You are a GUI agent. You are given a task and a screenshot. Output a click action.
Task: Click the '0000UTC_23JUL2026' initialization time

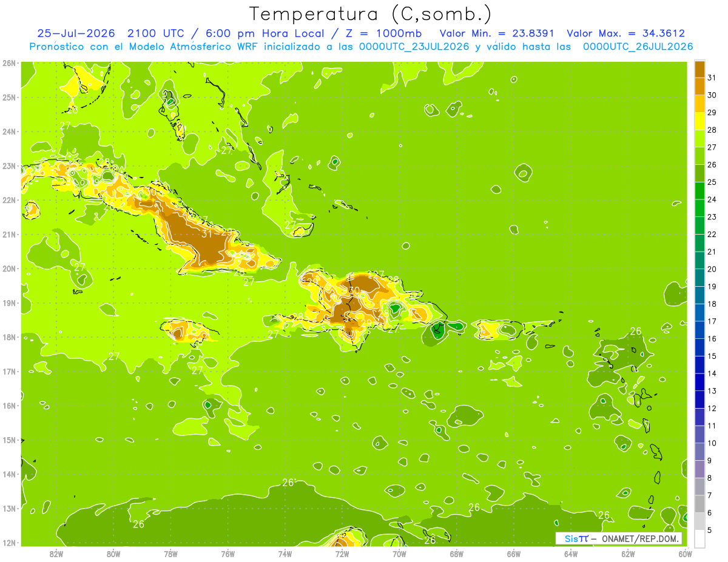pyautogui.click(x=414, y=46)
